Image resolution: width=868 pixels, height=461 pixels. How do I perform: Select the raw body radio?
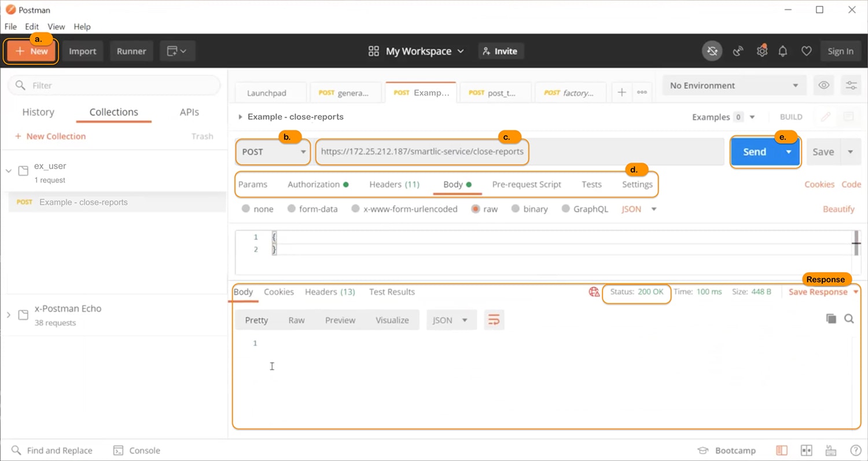tap(476, 209)
